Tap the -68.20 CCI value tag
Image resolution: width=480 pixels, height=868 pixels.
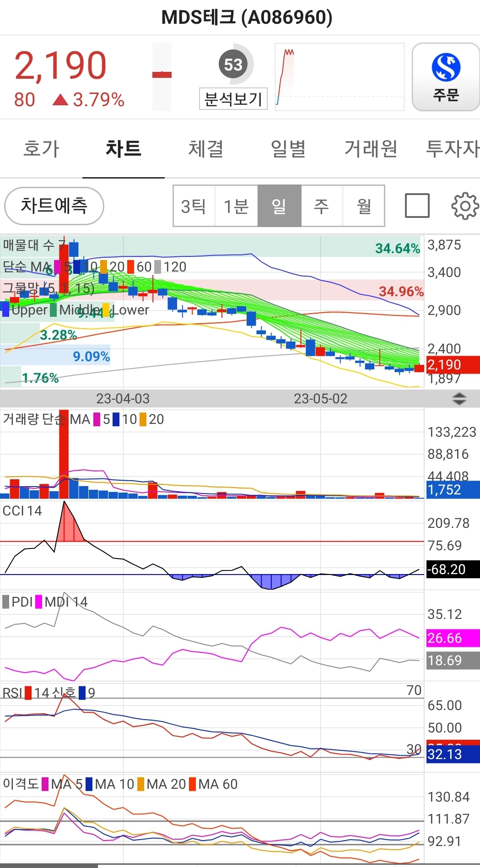pyautogui.click(x=453, y=570)
